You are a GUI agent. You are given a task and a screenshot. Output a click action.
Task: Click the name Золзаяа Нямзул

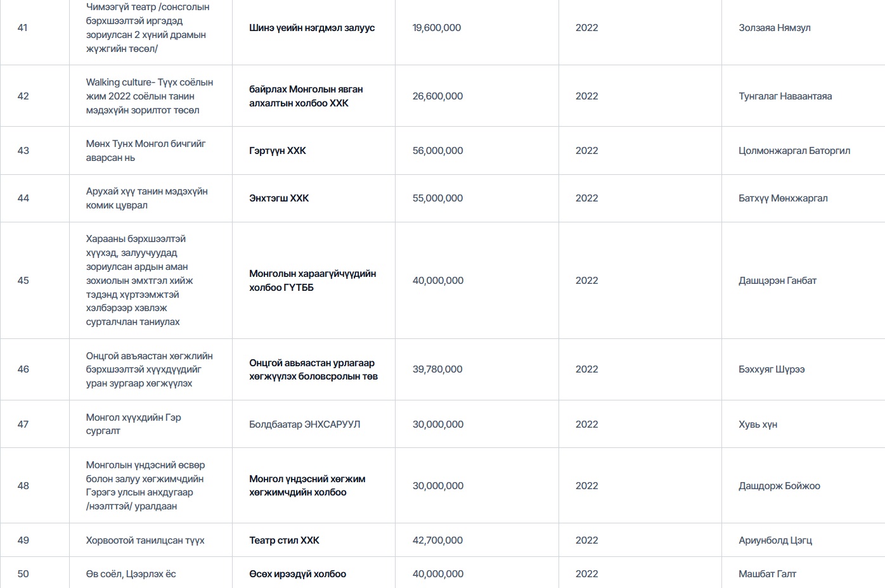point(774,28)
